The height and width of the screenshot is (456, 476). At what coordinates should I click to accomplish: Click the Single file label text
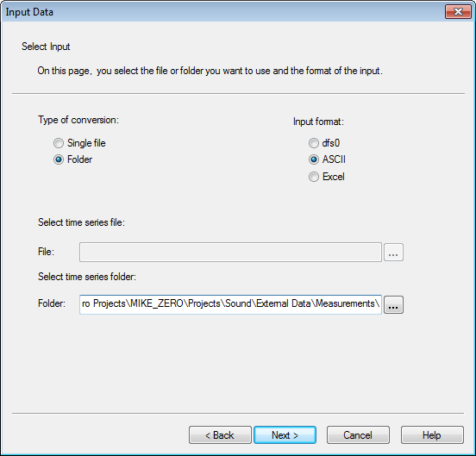pos(86,143)
